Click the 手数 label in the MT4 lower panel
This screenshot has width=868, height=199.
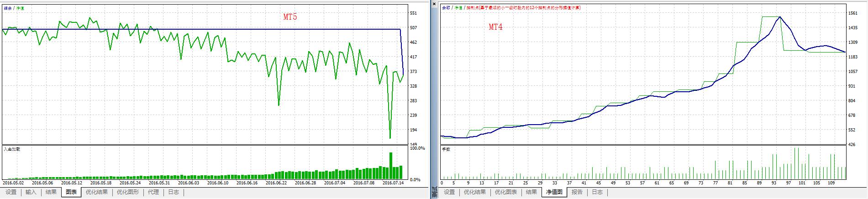(446, 149)
